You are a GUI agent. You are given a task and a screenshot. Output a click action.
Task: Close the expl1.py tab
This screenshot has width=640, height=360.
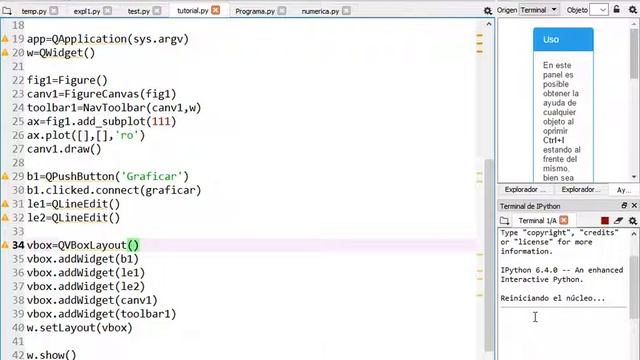pyautogui.click(x=107, y=11)
